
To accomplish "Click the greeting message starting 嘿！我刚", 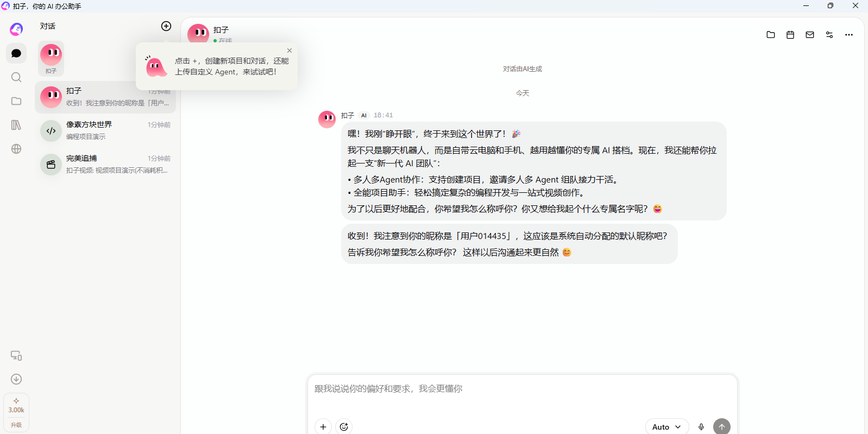I will (x=534, y=171).
